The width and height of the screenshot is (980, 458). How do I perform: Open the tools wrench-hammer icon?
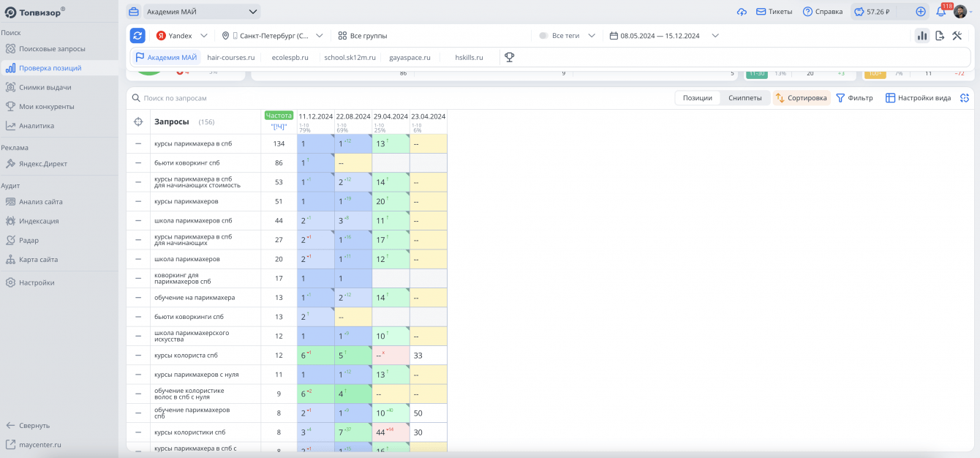click(x=957, y=35)
